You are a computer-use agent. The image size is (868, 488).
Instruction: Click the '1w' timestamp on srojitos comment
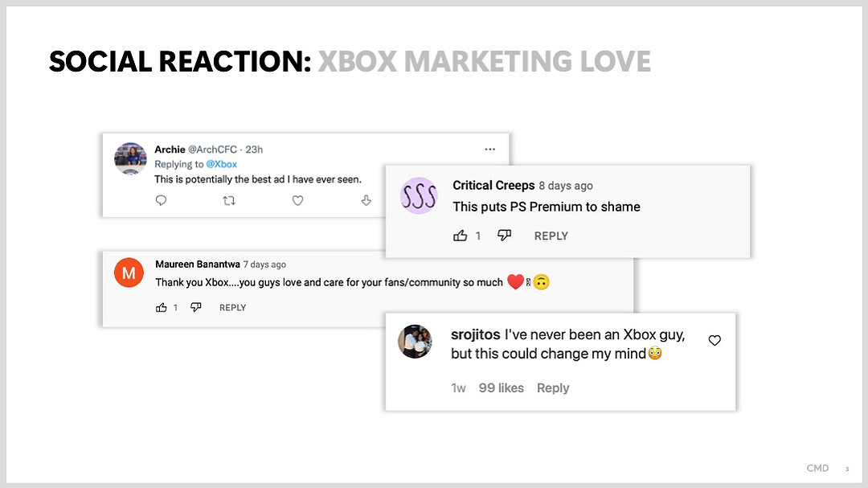pyautogui.click(x=458, y=388)
